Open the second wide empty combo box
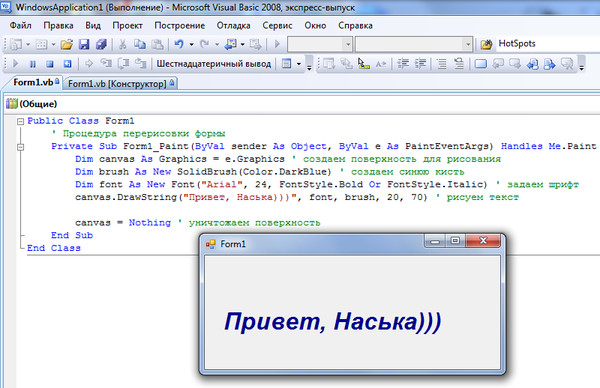 414,44
